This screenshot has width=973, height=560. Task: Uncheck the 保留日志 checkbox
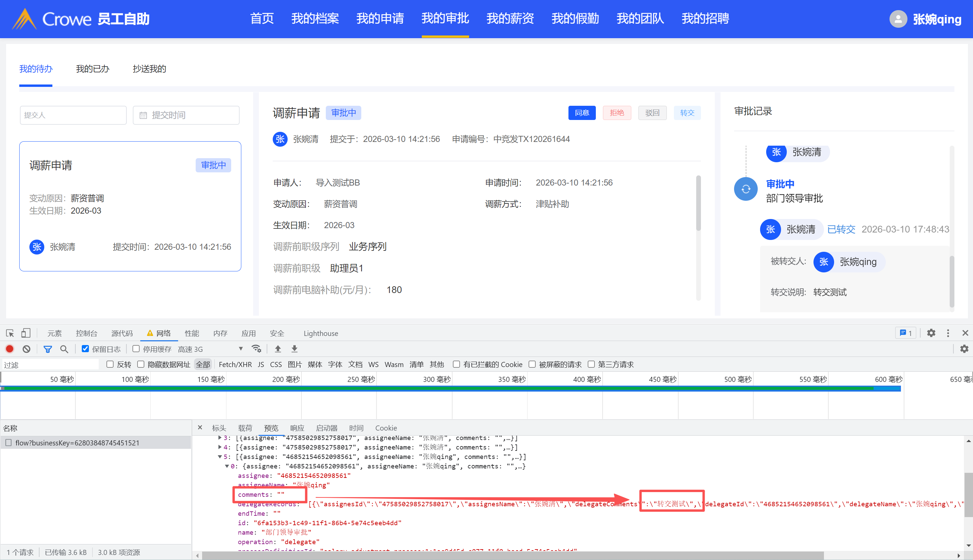pyautogui.click(x=86, y=349)
